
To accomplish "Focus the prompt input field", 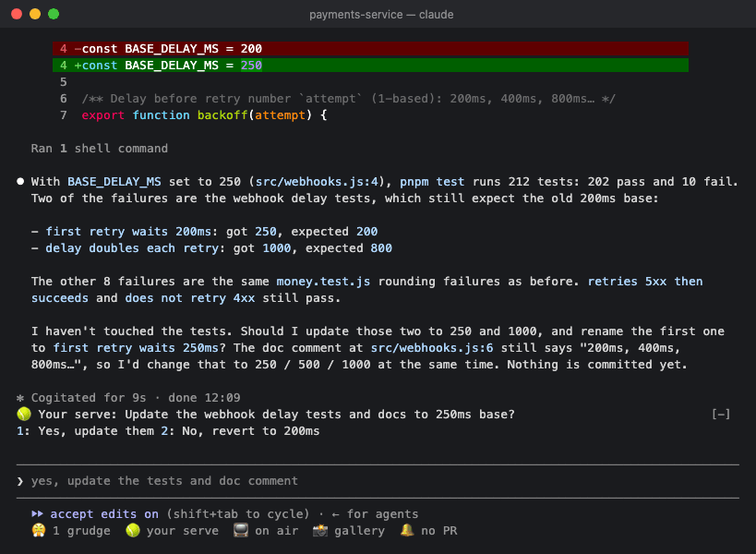I will (378, 481).
